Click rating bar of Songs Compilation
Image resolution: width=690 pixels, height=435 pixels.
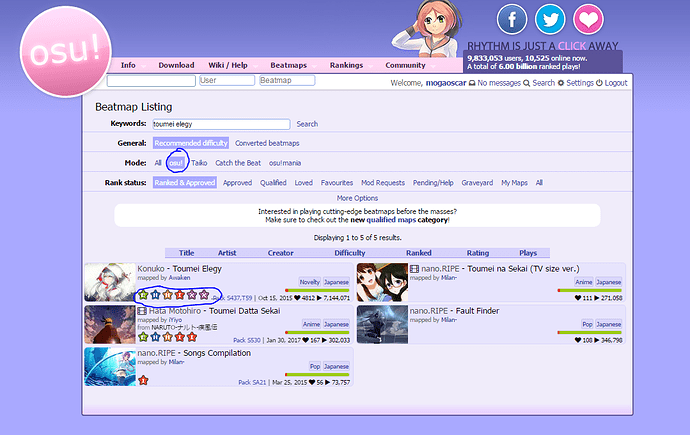[317, 375]
